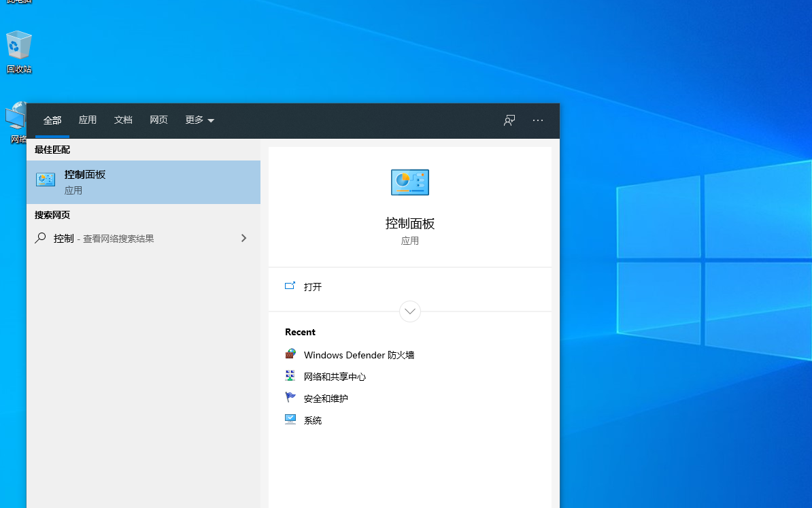Click the 控制面板 title text in preview pane

click(x=409, y=224)
